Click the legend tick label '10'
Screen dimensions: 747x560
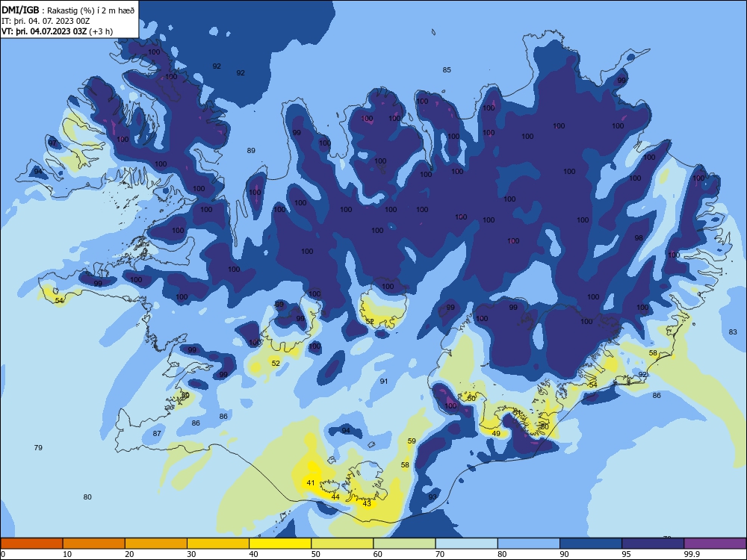(x=67, y=554)
